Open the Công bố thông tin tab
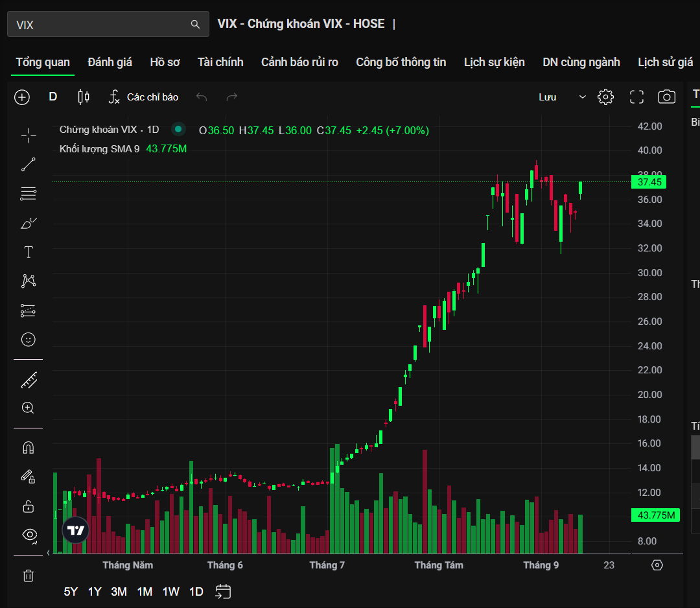Image resolution: width=700 pixels, height=608 pixels. (401, 62)
